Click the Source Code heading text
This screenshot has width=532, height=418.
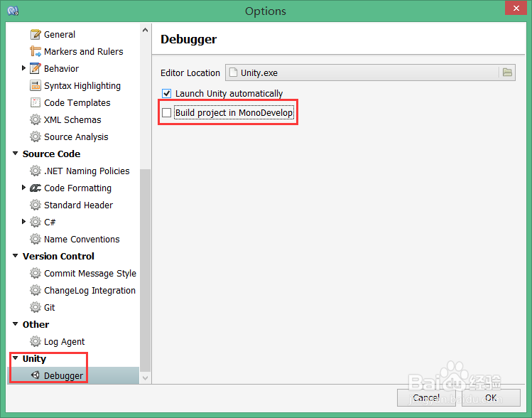(x=51, y=154)
